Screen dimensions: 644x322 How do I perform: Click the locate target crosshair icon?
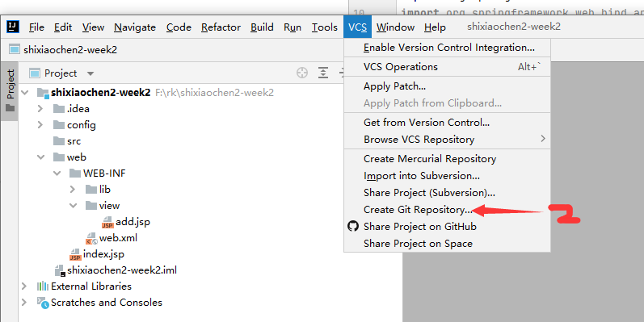coord(302,73)
